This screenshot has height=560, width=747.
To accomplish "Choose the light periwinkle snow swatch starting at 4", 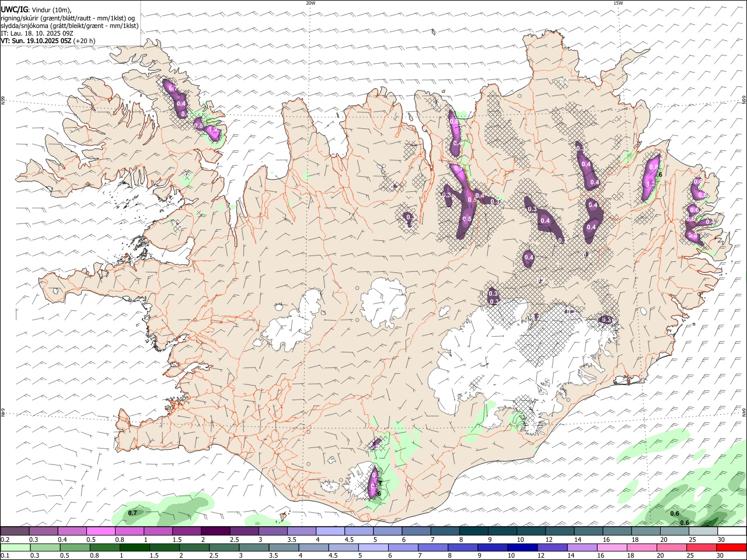I will 330,531.
